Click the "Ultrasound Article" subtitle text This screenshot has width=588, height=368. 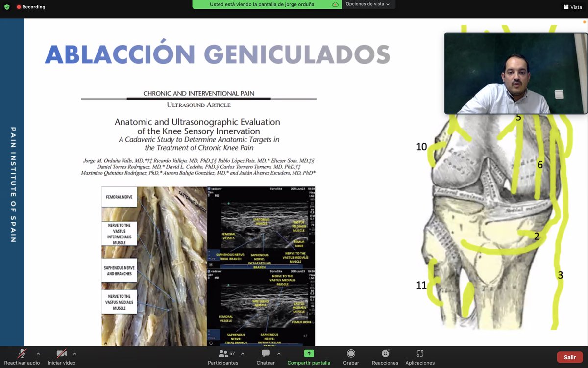point(198,105)
